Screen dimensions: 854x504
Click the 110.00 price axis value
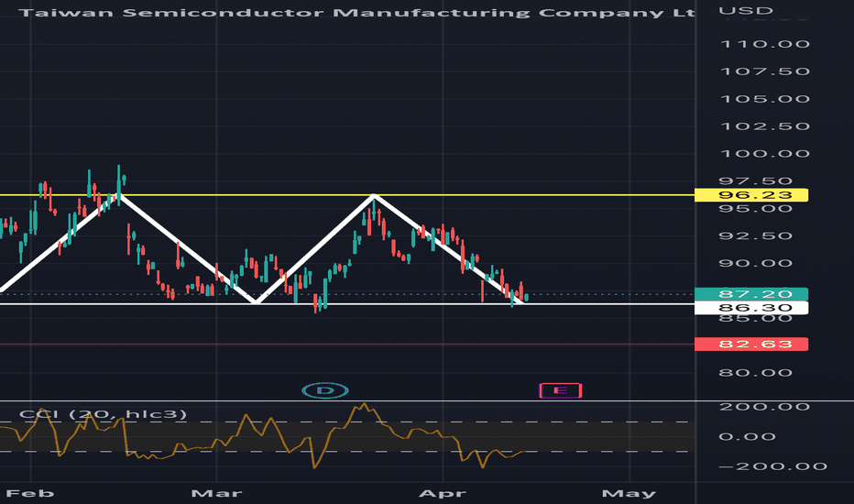(x=765, y=44)
